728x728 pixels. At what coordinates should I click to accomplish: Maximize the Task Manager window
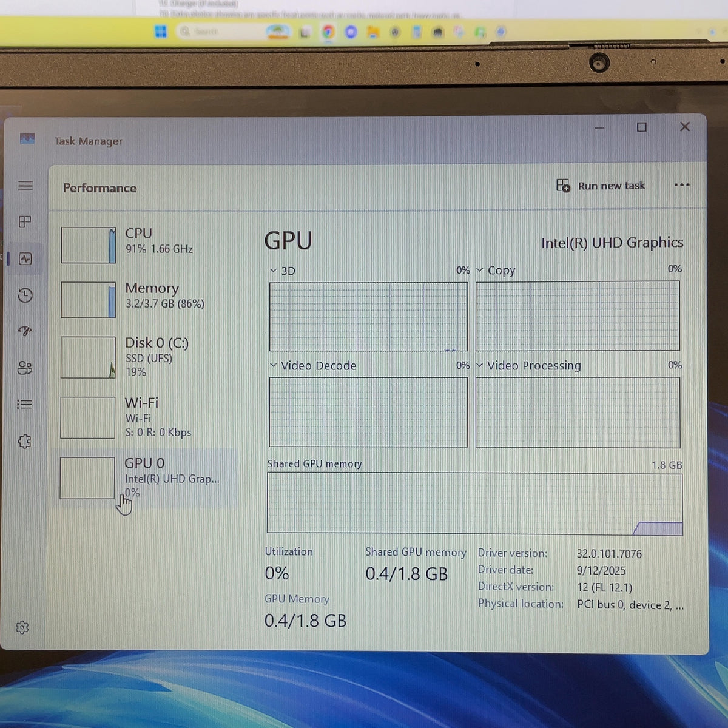(x=642, y=127)
